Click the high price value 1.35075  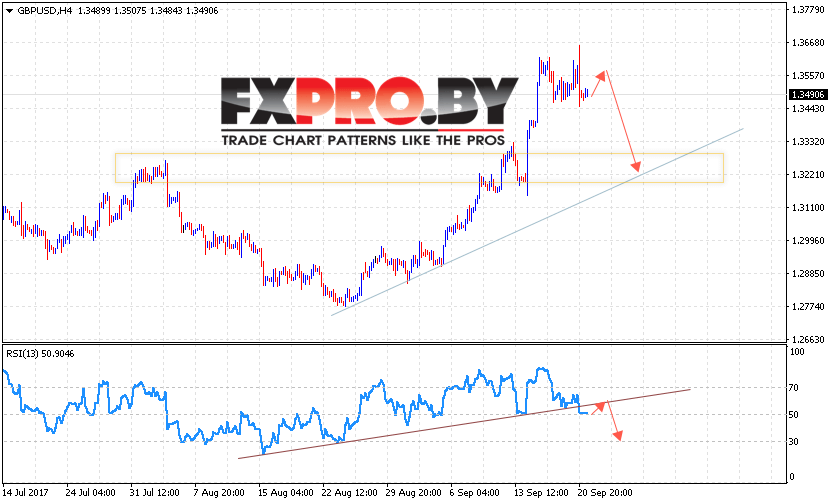(130, 11)
